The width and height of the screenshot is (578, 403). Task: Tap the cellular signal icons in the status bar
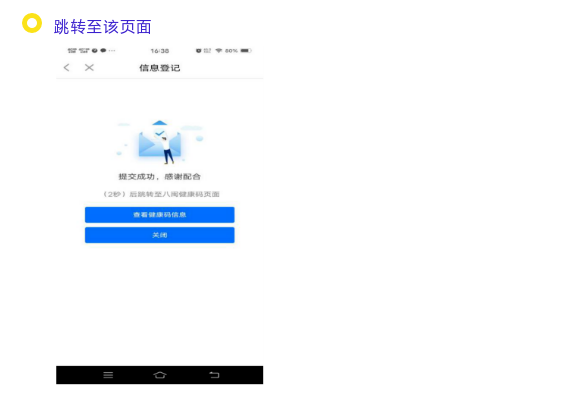[79, 51]
